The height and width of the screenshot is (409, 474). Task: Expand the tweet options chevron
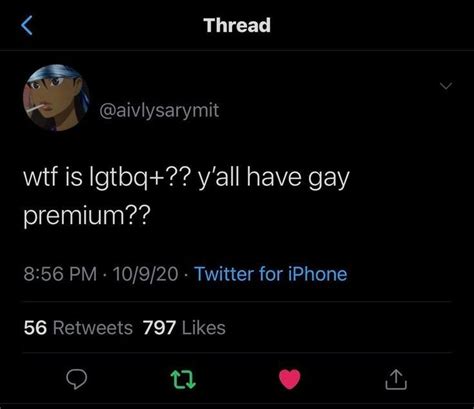[x=446, y=86]
